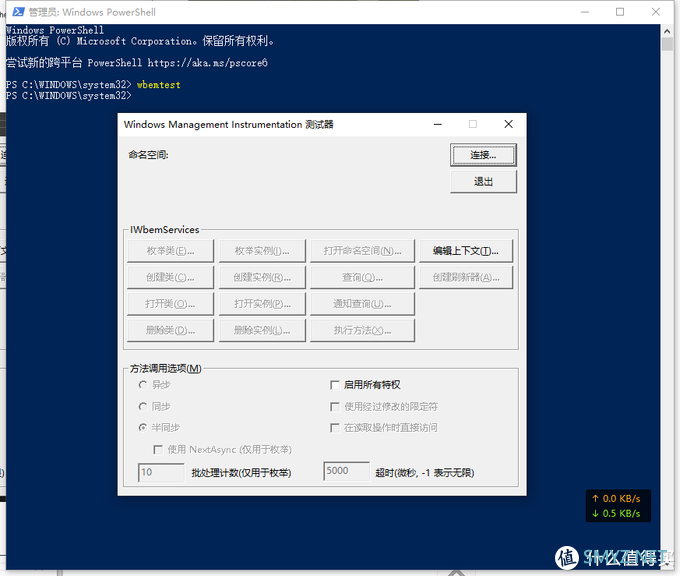Click the https://aka.ms/pscore6 URL text

(x=207, y=63)
